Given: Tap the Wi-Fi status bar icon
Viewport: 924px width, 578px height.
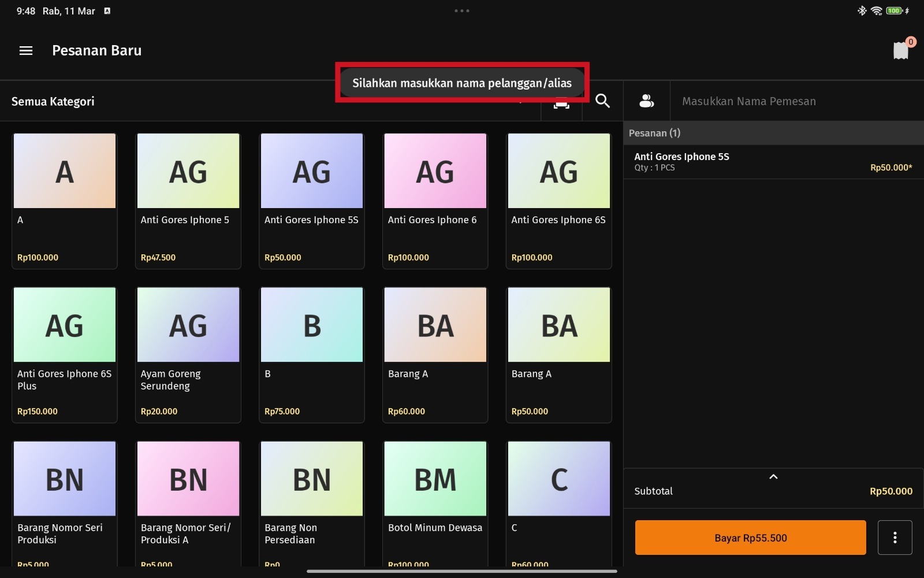Looking at the screenshot, I should pyautogui.click(x=876, y=11).
